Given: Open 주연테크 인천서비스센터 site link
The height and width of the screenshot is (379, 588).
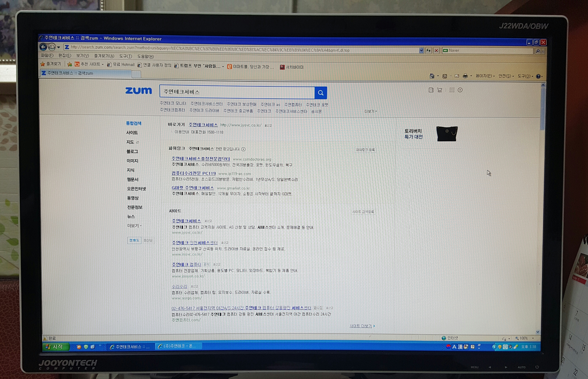Looking at the screenshot, I should click(195, 243).
